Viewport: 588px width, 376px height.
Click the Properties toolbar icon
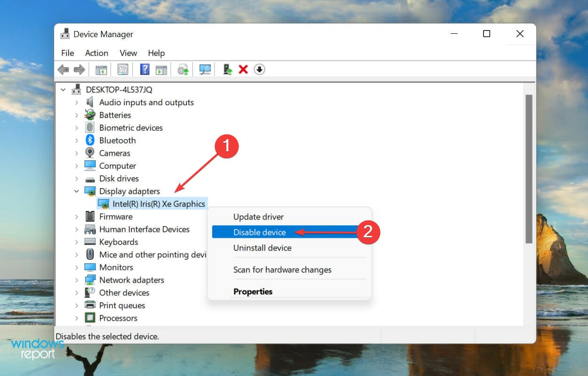123,69
